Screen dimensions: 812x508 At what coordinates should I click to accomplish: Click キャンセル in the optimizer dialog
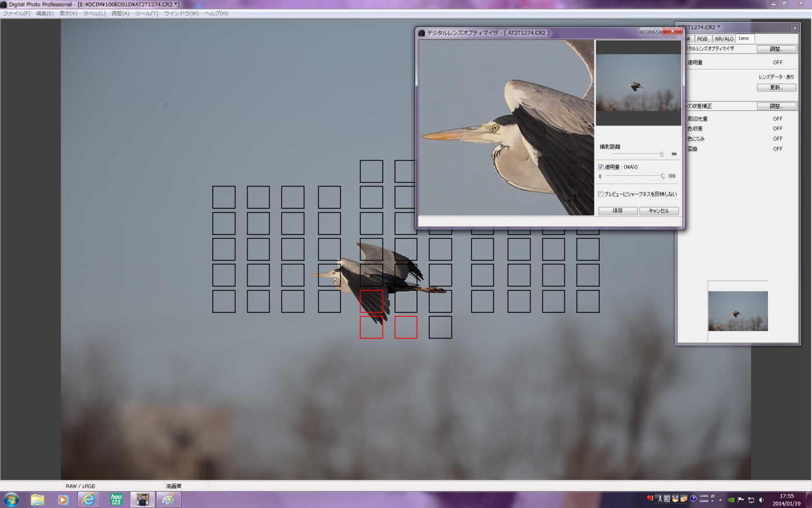pos(659,211)
